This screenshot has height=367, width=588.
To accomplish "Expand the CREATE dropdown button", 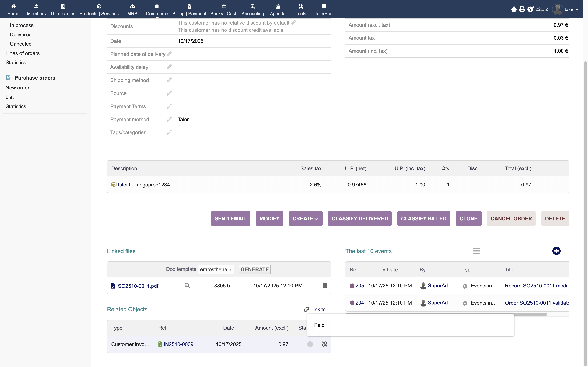I will tap(305, 218).
